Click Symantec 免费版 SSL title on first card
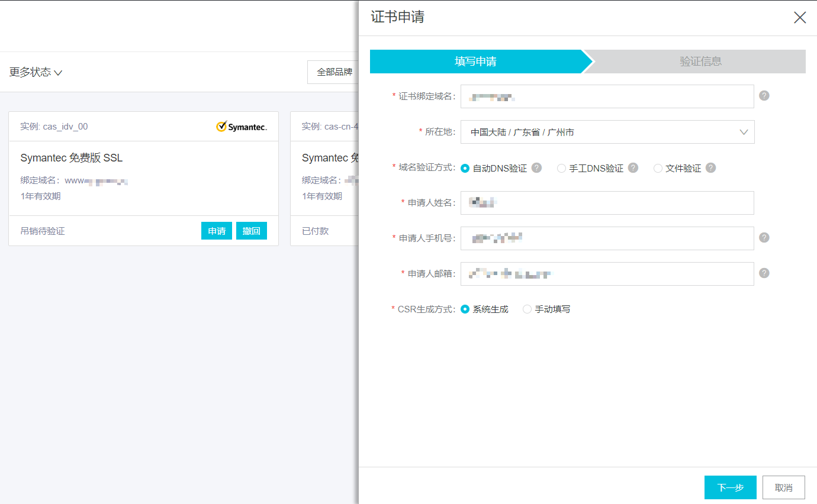 72,158
